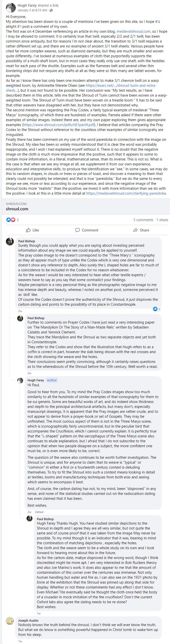Click the Comment button under post
This screenshot has width=170, height=644.
point(87,230)
